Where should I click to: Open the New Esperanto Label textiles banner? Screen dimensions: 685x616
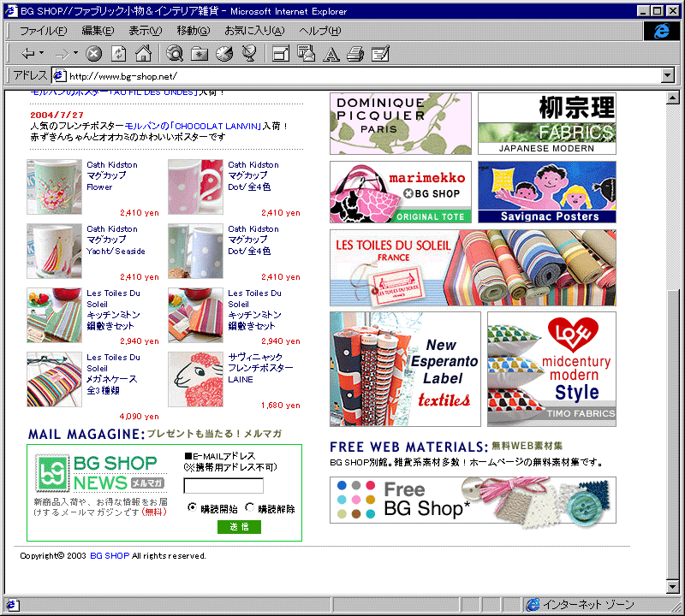click(405, 370)
